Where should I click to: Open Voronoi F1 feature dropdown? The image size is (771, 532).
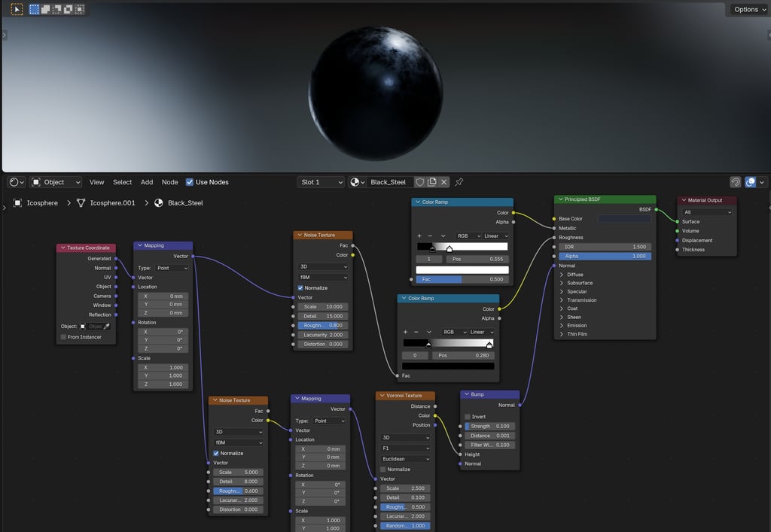click(405, 448)
